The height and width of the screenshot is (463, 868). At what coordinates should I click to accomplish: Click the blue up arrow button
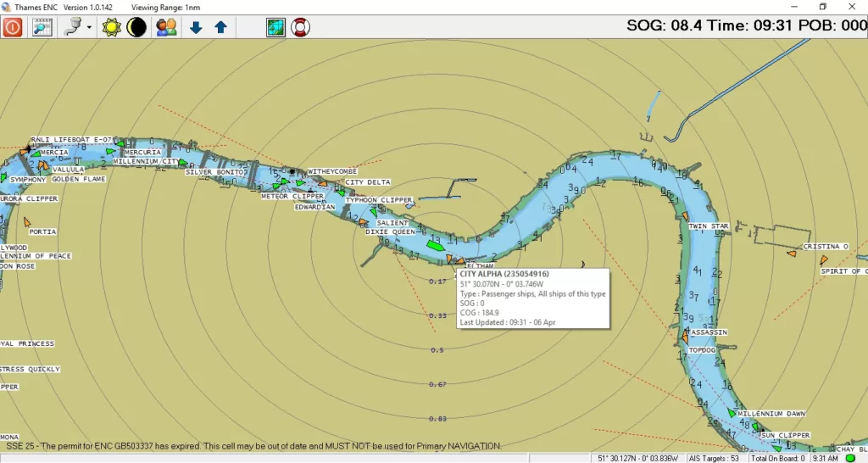(221, 27)
